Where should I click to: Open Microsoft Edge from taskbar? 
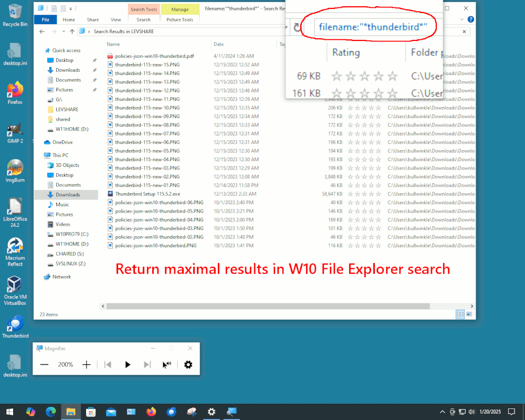[50, 412]
